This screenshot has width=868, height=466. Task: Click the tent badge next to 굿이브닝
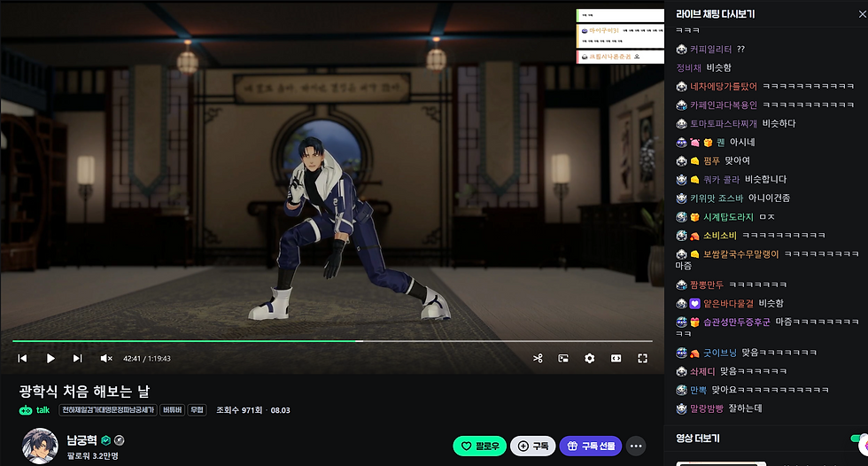[694, 353]
